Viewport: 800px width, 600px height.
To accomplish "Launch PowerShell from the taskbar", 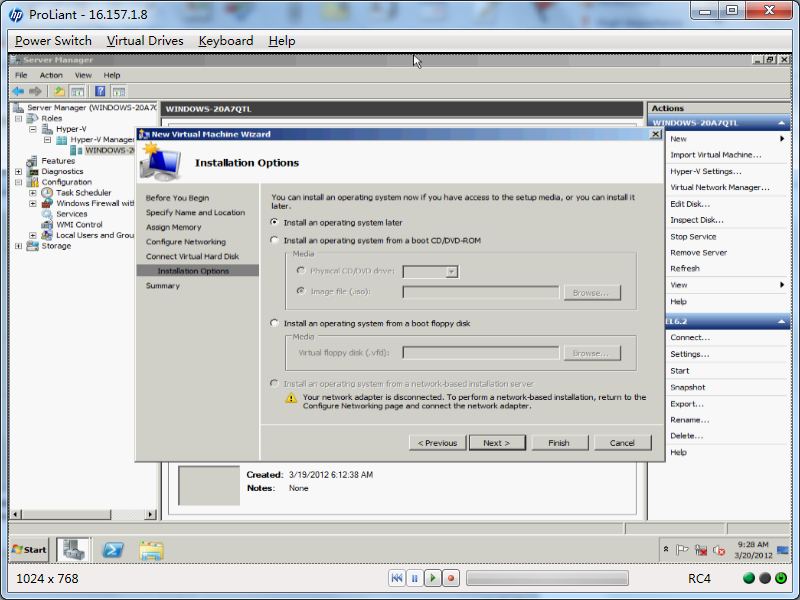I will click(x=113, y=549).
